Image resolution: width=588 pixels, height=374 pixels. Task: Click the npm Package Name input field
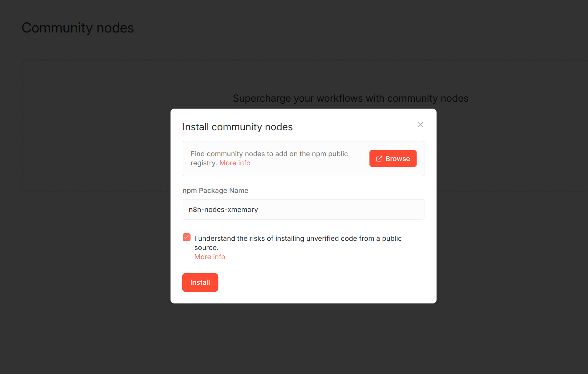[x=303, y=209]
